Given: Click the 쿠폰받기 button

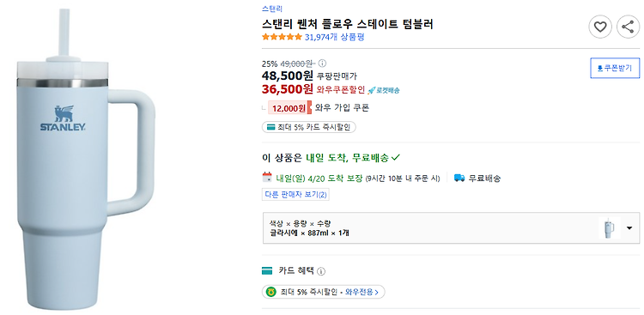Looking at the screenshot, I should 615,68.
